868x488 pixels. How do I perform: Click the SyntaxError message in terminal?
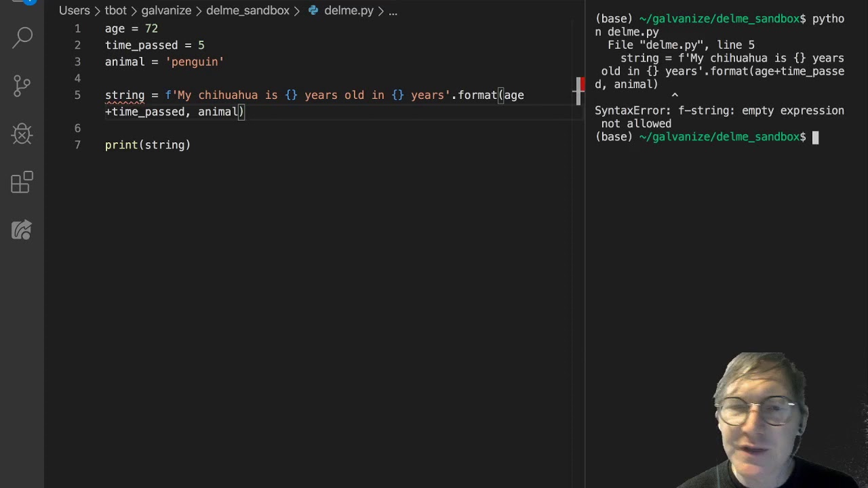[719, 117]
